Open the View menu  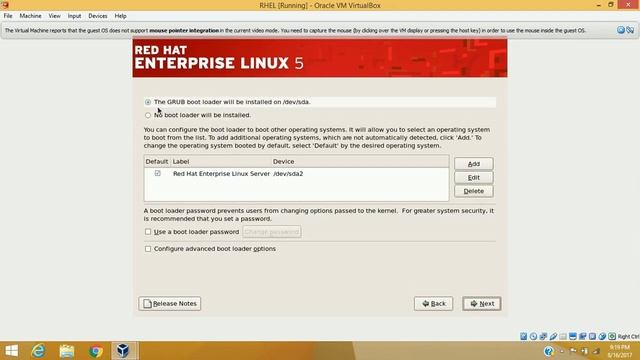[54, 16]
